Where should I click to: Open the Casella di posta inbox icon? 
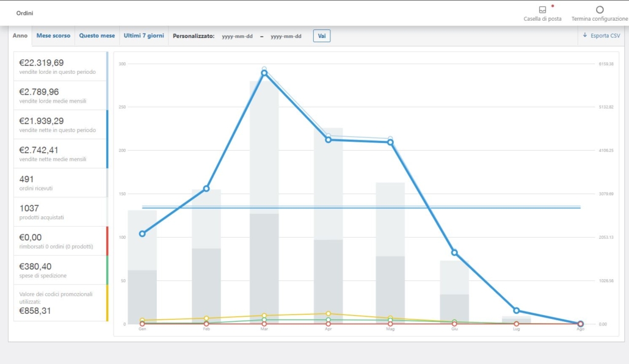542,10
